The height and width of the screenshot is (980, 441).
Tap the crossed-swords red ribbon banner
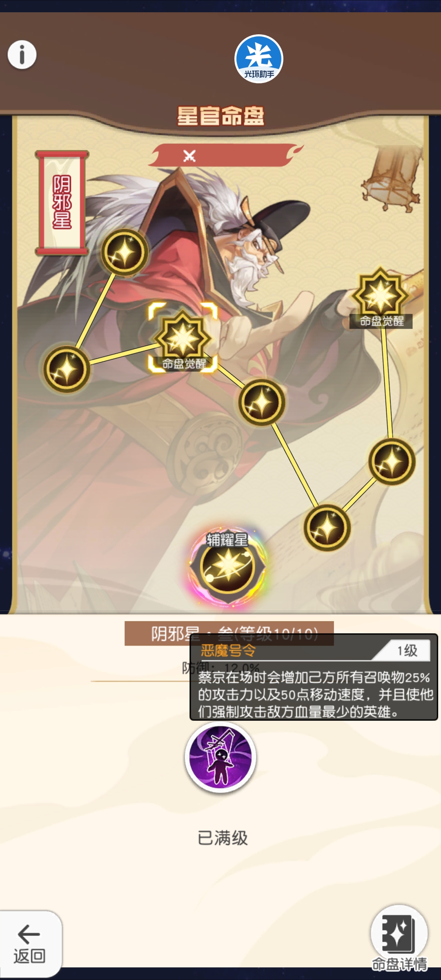pyautogui.click(x=225, y=155)
